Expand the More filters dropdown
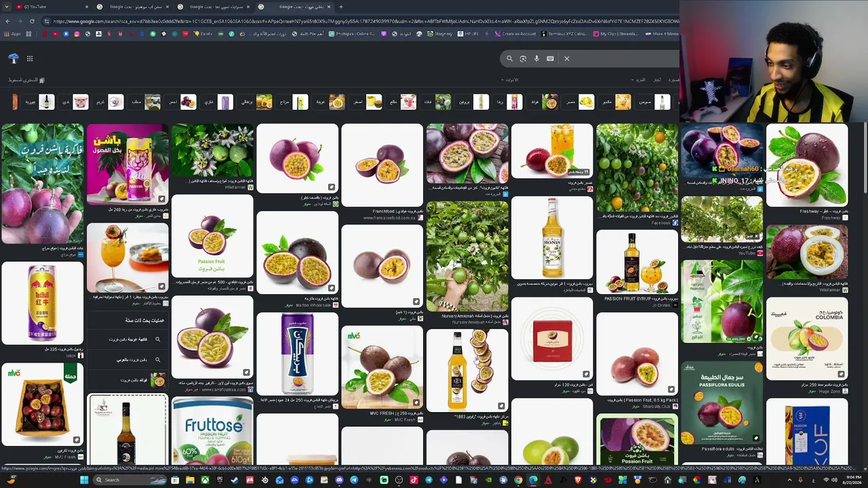The height and width of the screenshot is (488, 868). tap(639, 80)
